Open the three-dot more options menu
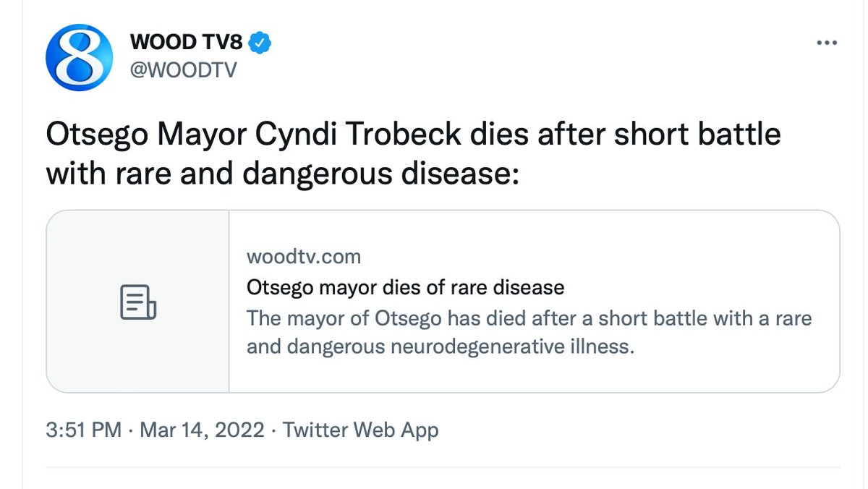This screenshot has width=868, height=489. [826, 43]
